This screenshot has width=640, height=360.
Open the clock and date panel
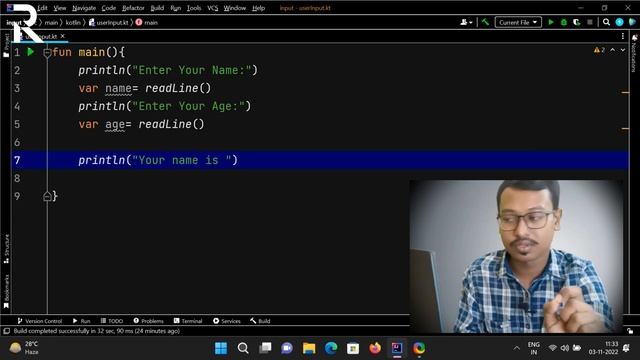coord(603,348)
